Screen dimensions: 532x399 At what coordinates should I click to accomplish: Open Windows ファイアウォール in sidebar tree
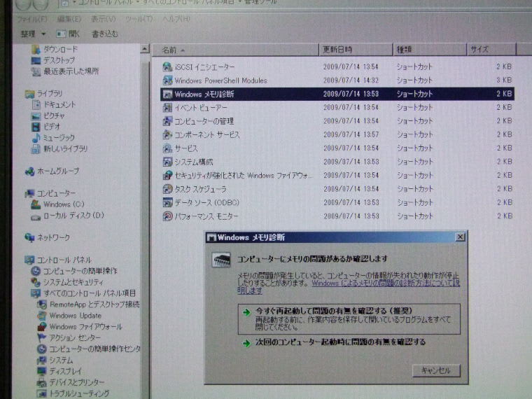80,327
